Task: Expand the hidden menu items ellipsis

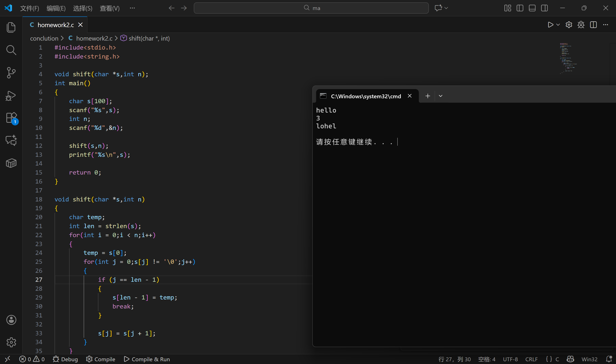Action: [132, 8]
